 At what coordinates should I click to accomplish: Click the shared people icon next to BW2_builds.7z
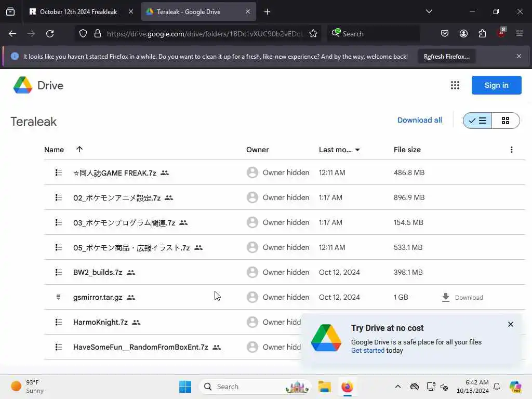tap(130, 272)
